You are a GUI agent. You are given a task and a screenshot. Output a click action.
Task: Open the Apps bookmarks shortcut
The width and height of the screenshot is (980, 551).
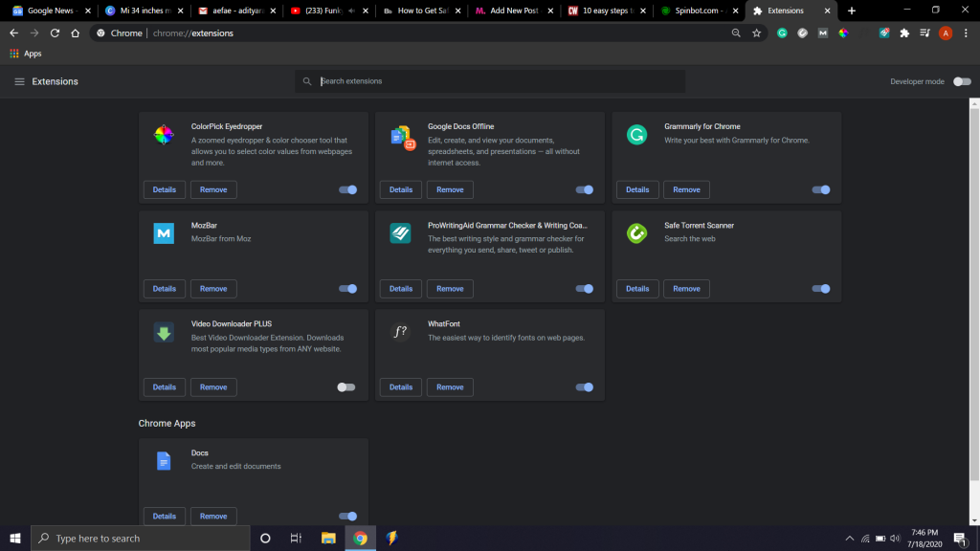(26, 54)
